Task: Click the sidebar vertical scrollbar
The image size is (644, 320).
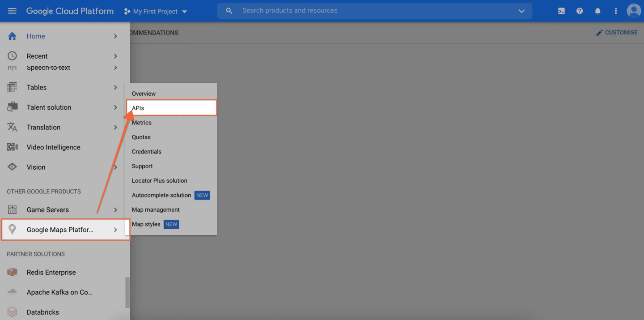Action: pyautogui.click(x=127, y=292)
